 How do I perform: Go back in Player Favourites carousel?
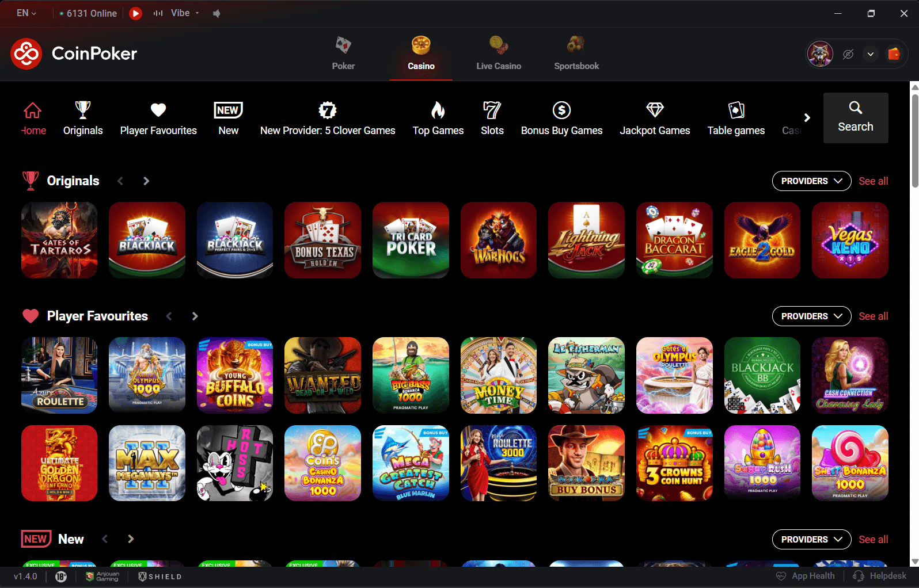click(169, 316)
